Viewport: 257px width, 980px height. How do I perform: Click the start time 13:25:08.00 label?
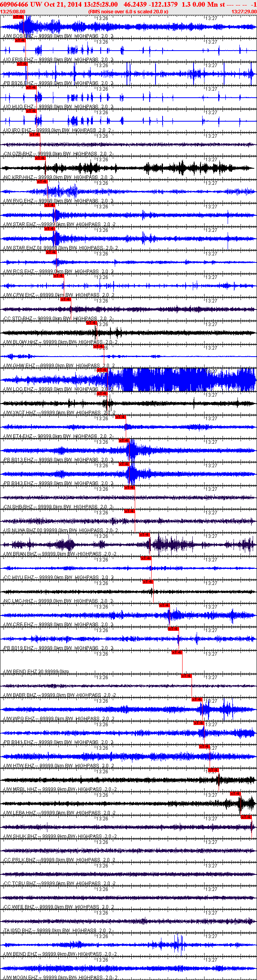[13, 12]
